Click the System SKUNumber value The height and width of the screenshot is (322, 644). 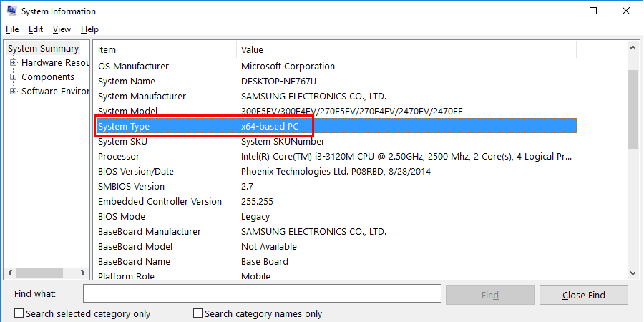coord(283,142)
